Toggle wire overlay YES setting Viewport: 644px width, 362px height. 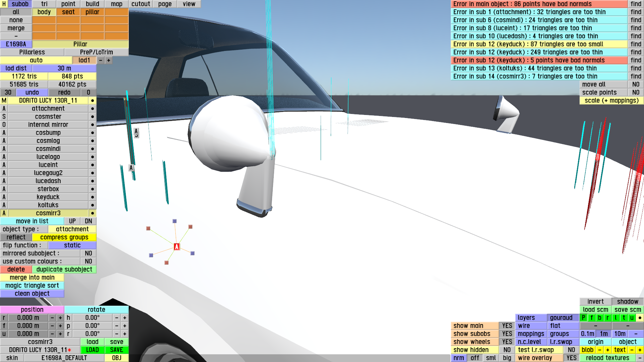[x=571, y=358]
